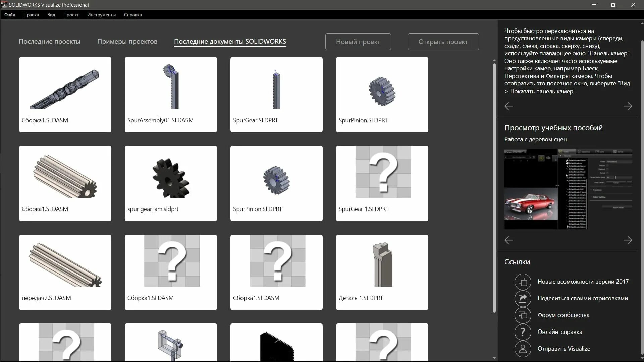Viewport: 644px width, 362px height.
Task: Open the 'SpurGear 1.SLDPRT' unknown preview card
Action: pos(382,183)
